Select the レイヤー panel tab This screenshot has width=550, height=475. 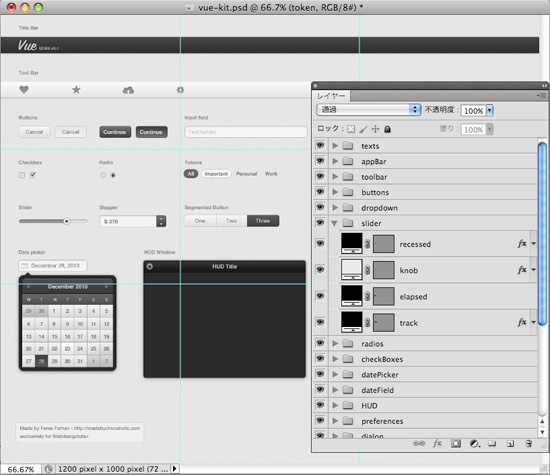click(x=331, y=96)
